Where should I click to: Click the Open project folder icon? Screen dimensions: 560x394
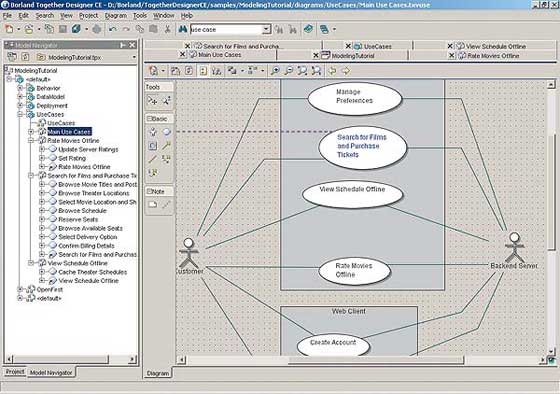tap(29, 29)
